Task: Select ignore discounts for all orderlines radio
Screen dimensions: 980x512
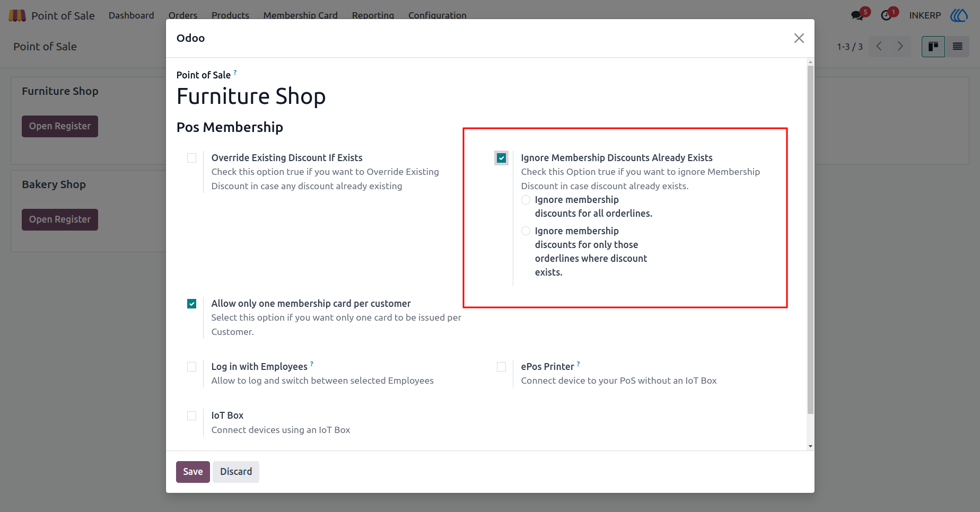Action: click(x=526, y=200)
